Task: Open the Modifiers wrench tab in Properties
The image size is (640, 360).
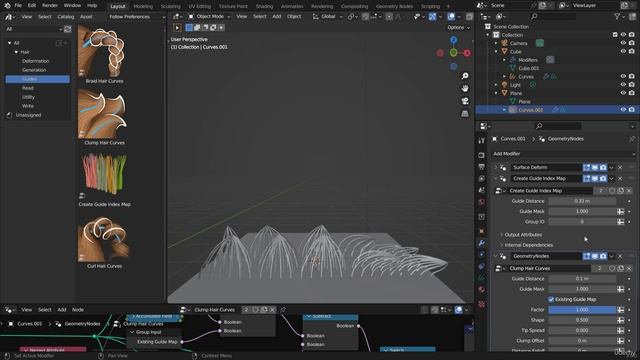Action: 482,243
